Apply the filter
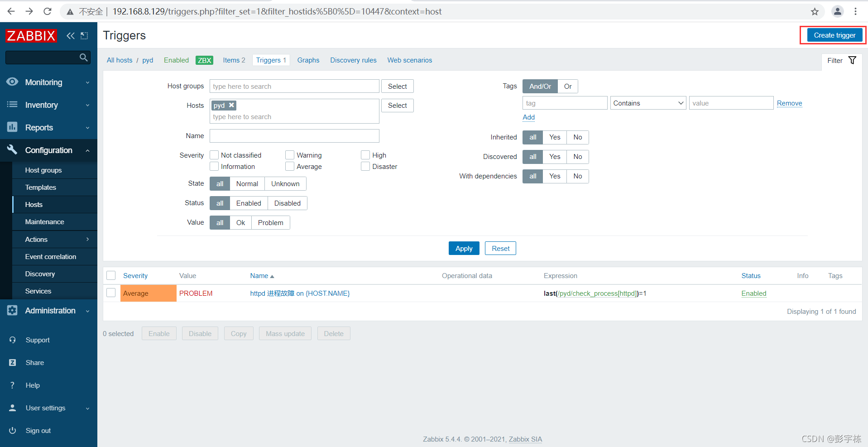The width and height of the screenshot is (868, 447). pos(464,248)
